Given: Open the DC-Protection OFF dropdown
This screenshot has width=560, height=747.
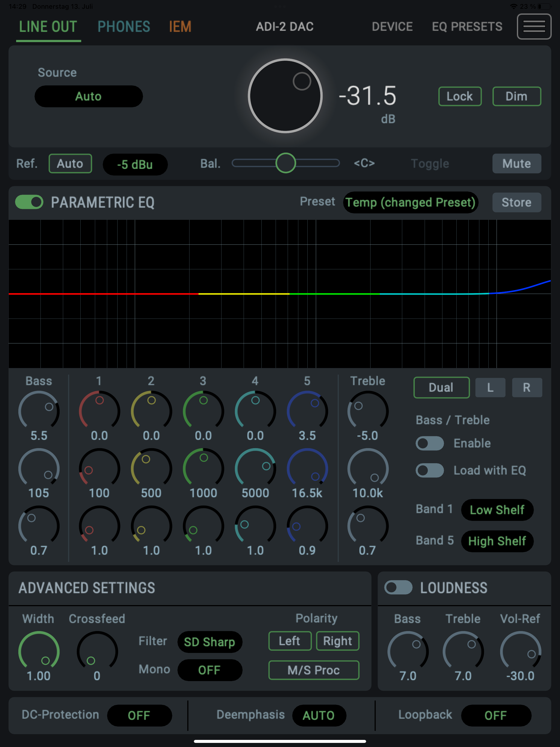Looking at the screenshot, I should (139, 715).
